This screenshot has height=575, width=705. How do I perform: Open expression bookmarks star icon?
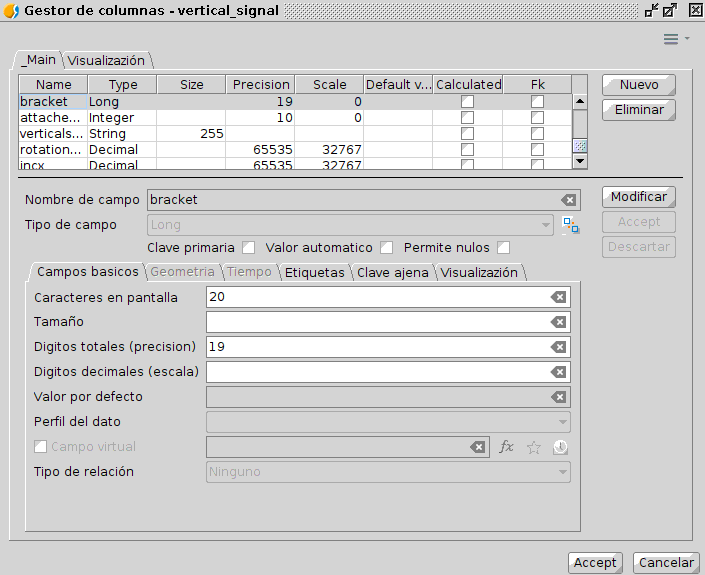click(534, 447)
